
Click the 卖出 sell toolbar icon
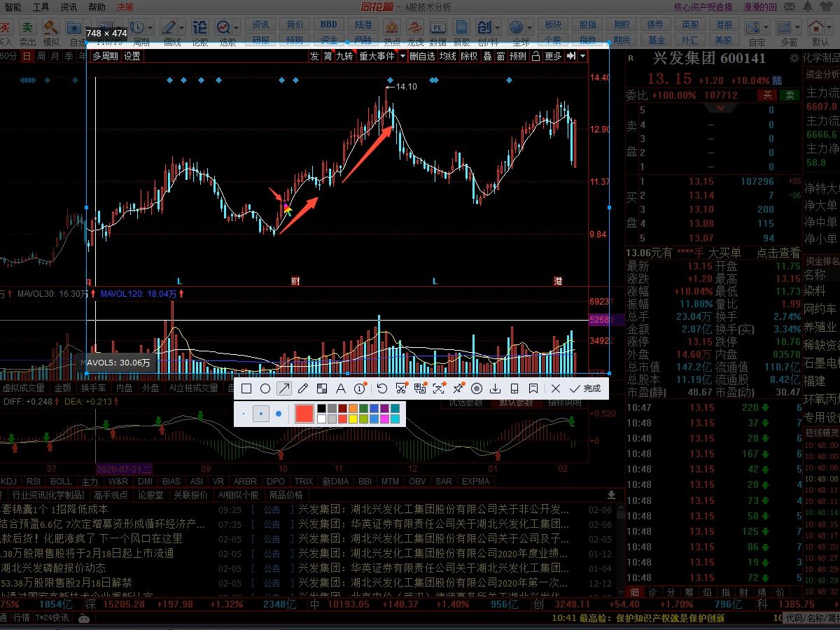tap(27, 32)
